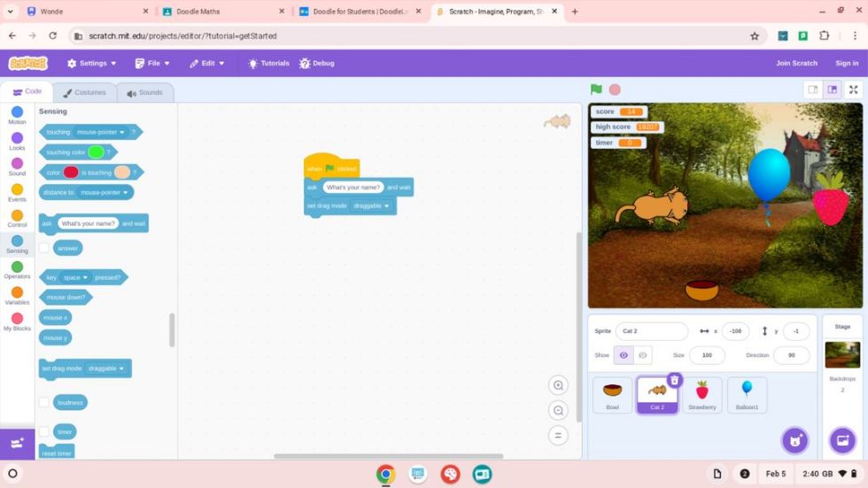
Task: Click the Choose a Sprite button
Action: tap(795, 440)
